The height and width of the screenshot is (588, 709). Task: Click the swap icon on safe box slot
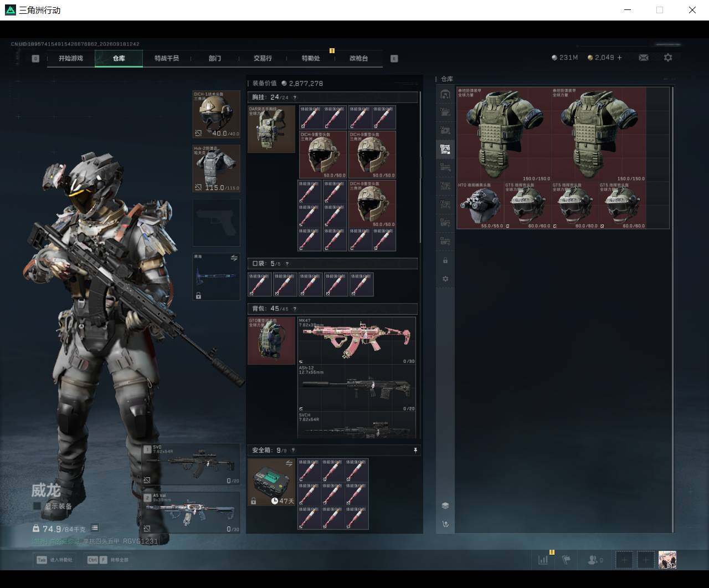pos(289,463)
